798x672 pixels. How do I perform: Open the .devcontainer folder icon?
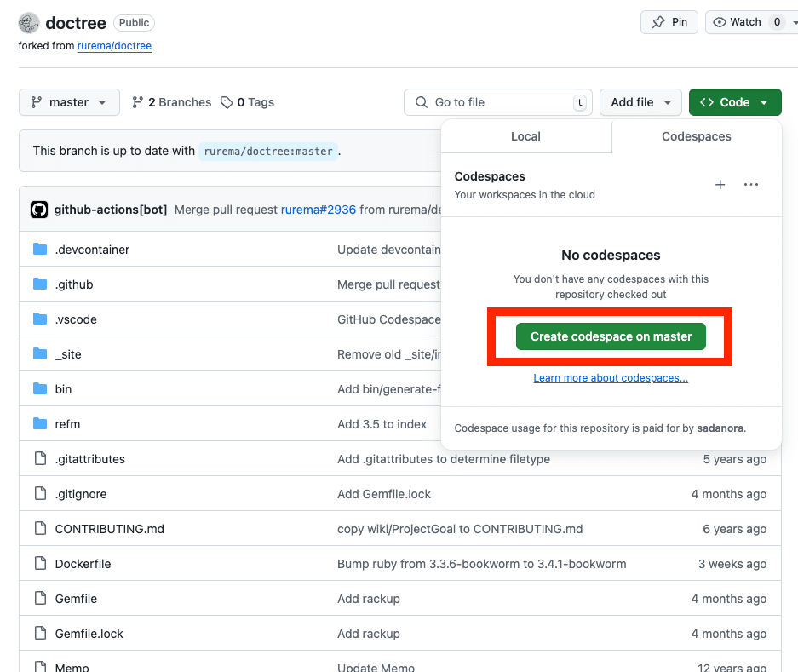(39, 249)
